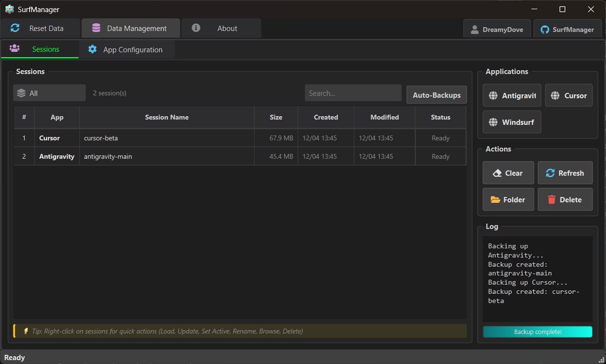This screenshot has width=606, height=364.
Task: Sort by the # column header
Action: [x=24, y=117]
